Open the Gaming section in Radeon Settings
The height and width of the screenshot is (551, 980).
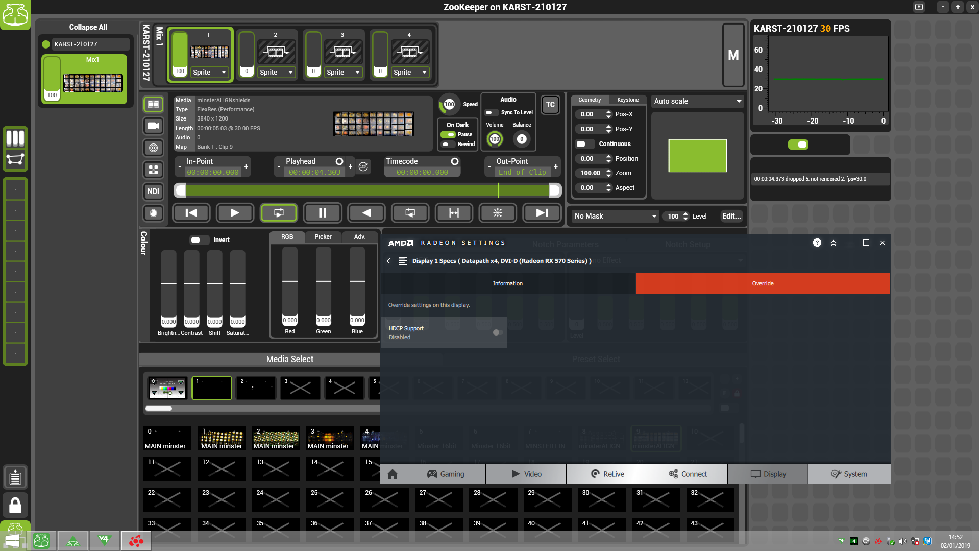[446, 474]
